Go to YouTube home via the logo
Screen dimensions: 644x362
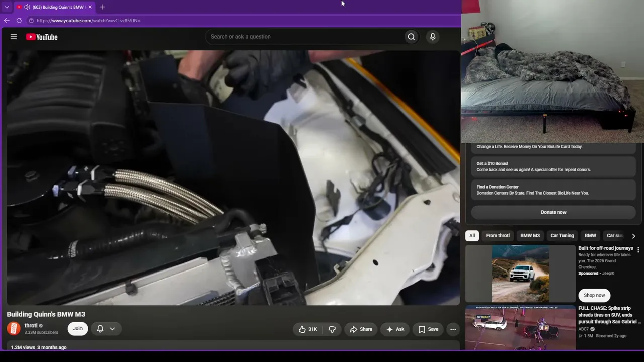pyautogui.click(x=42, y=37)
